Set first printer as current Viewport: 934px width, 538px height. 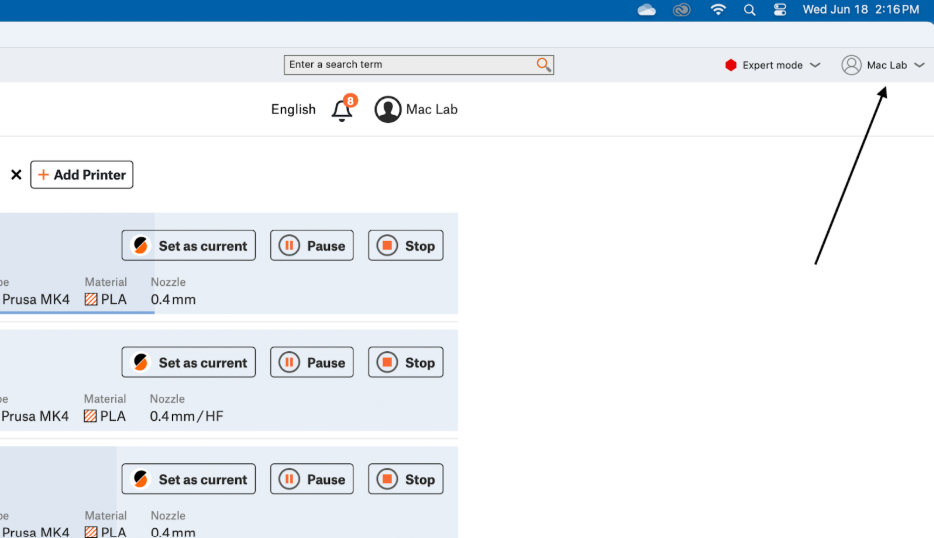[x=189, y=246]
